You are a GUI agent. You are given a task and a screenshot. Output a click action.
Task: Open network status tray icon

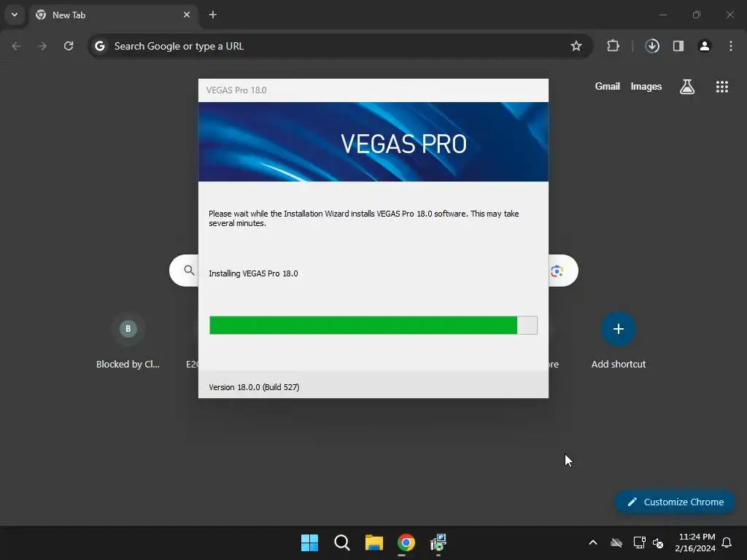pyautogui.click(x=639, y=542)
